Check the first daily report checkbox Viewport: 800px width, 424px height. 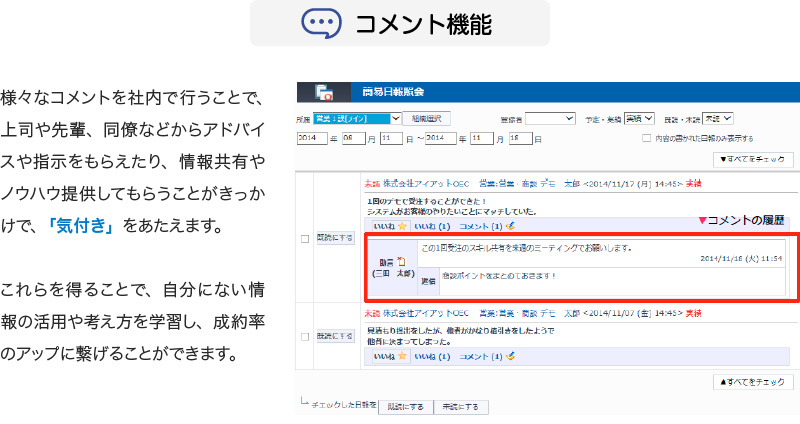tap(305, 238)
